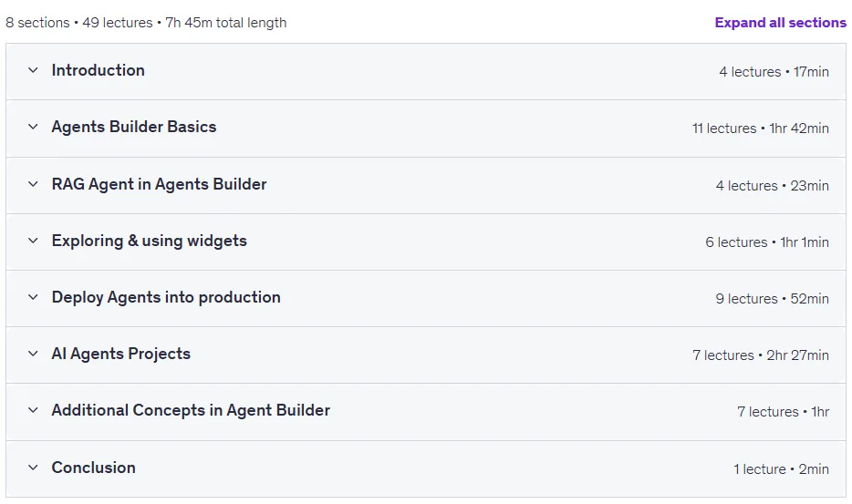
Task: Expand the Conclusion section chevron
Action: [33, 467]
